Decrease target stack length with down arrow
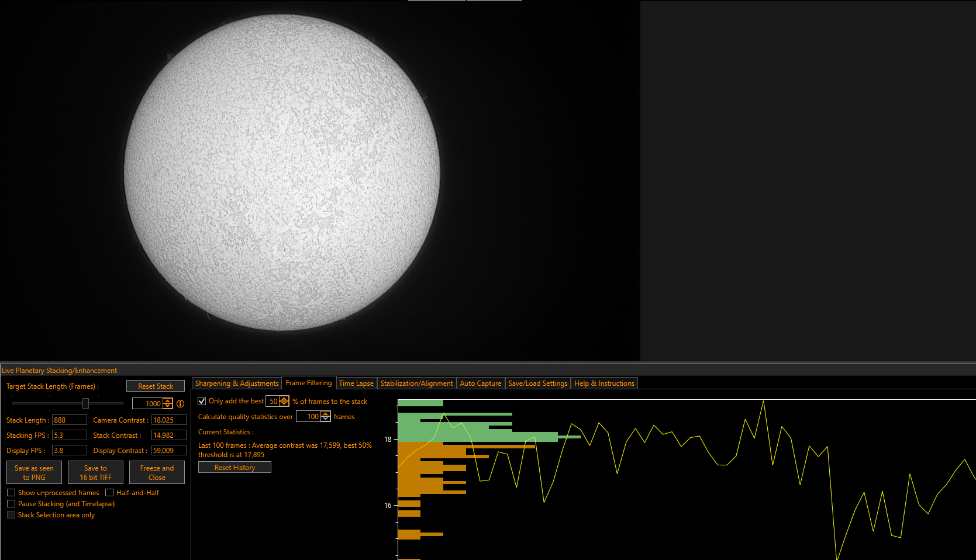This screenshot has width=976, height=560. coord(168,406)
